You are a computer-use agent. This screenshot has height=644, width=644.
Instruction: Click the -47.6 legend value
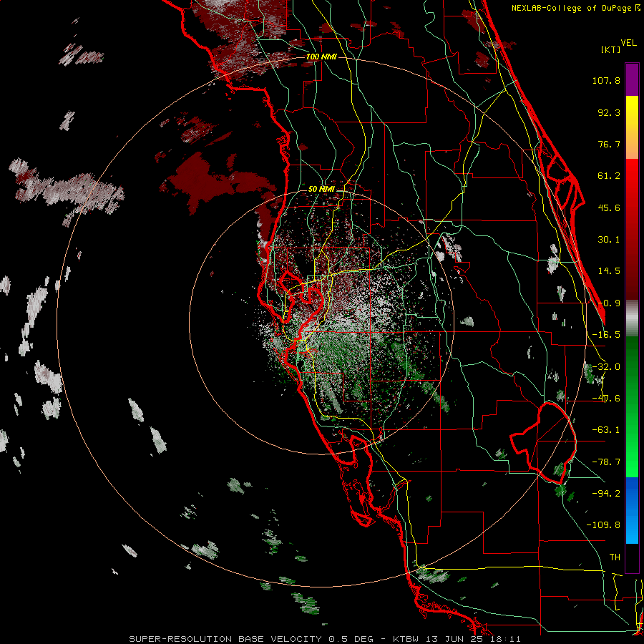click(x=606, y=399)
